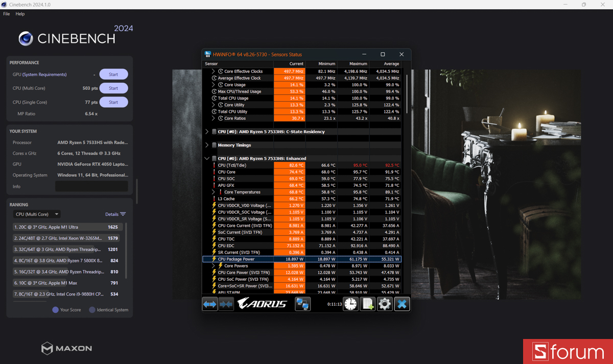The width and height of the screenshot is (613, 364).
Task: Expand the Core Temperatures row
Action: pyautogui.click(x=214, y=192)
